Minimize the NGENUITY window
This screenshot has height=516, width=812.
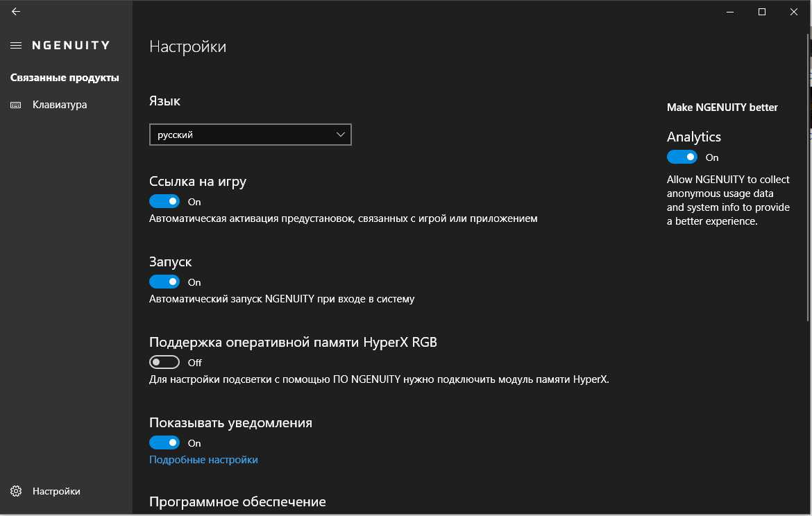(730, 11)
